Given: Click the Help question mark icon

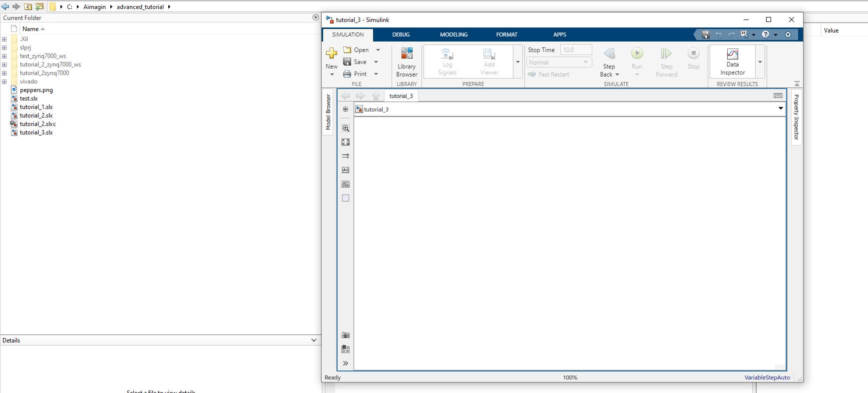Looking at the screenshot, I should [766, 34].
